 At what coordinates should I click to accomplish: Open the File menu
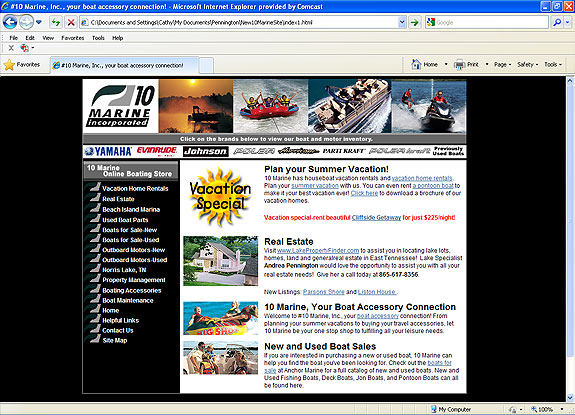[x=14, y=38]
